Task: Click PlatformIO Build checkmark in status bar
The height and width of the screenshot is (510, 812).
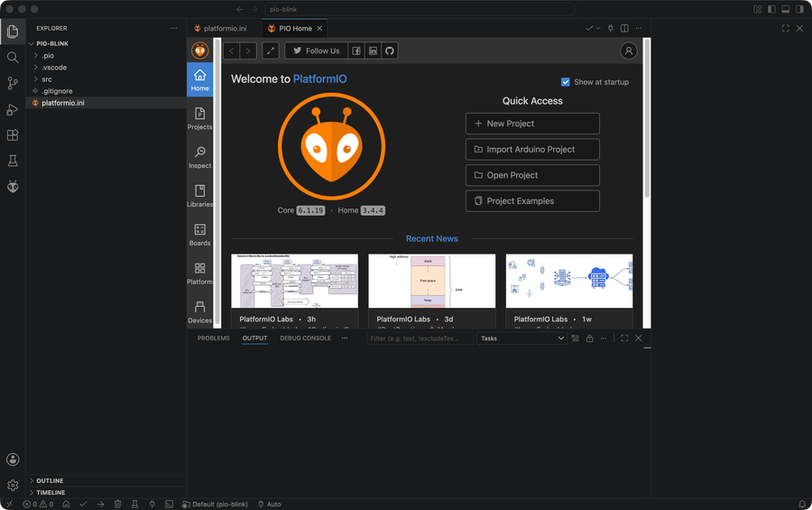Action: (x=83, y=505)
